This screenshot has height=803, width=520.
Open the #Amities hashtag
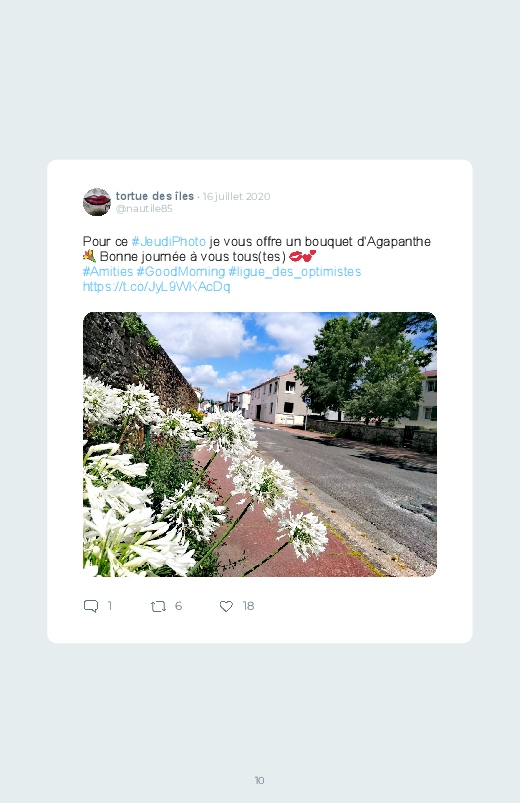[x=108, y=271]
